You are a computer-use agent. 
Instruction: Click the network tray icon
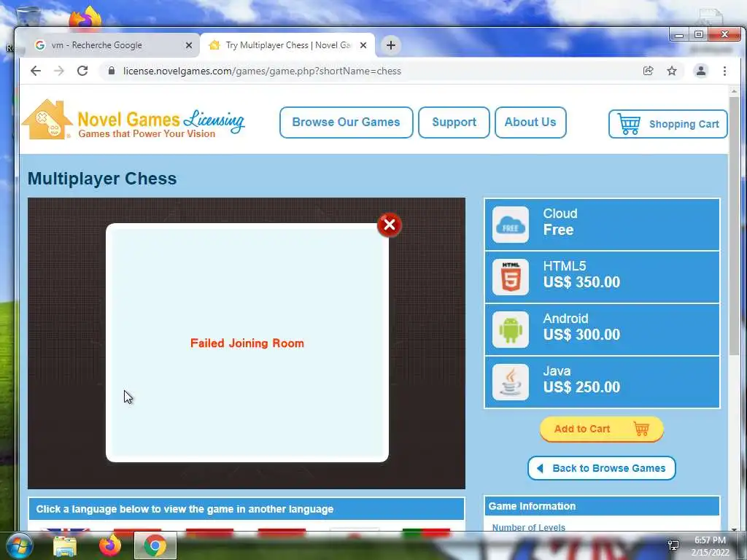point(673,545)
